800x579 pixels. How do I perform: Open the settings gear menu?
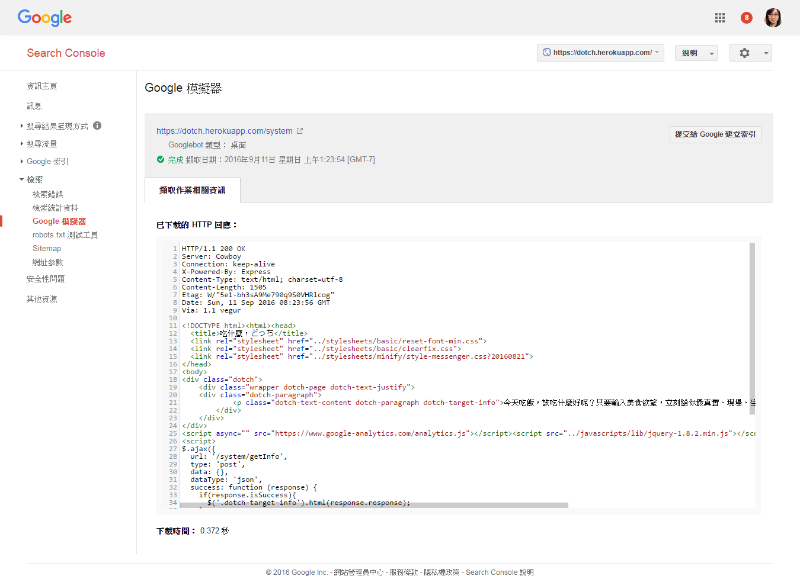750,53
